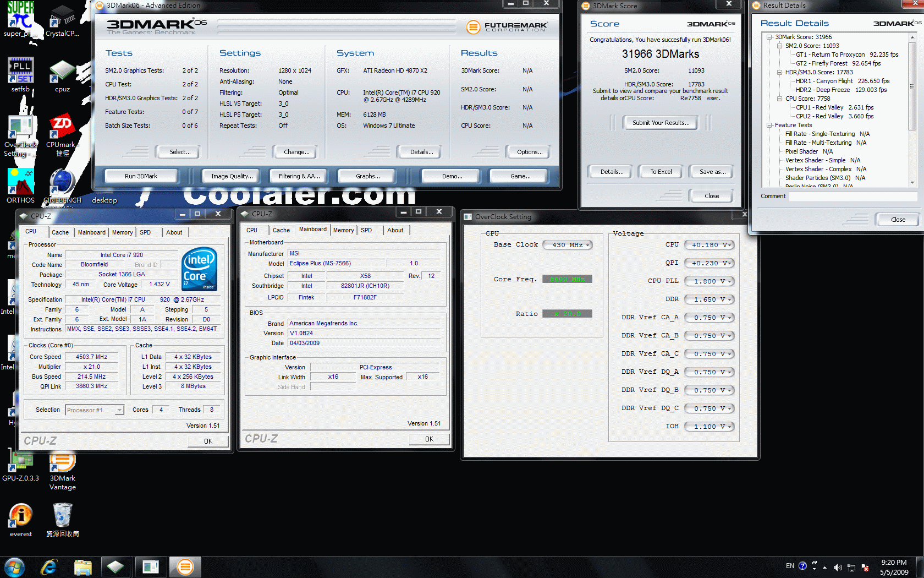This screenshot has width=924, height=578.
Task: Switch to CPU-Z taskbar button
Action: (116, 566)
